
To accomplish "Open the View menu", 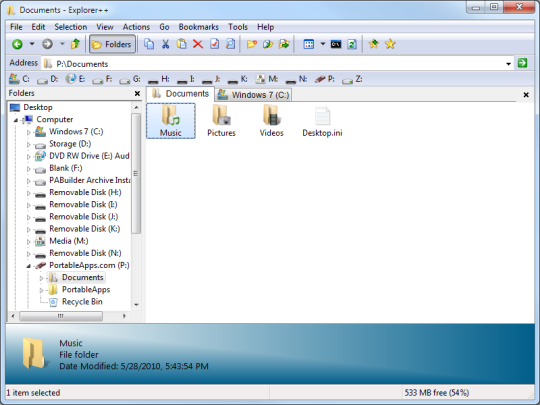I will 105,27.
